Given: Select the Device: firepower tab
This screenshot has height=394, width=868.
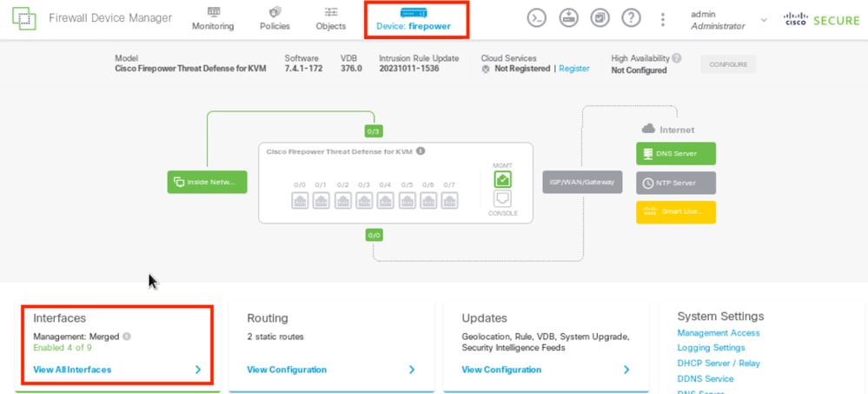Looking at the screenshot, I should [x=414, y=19].
